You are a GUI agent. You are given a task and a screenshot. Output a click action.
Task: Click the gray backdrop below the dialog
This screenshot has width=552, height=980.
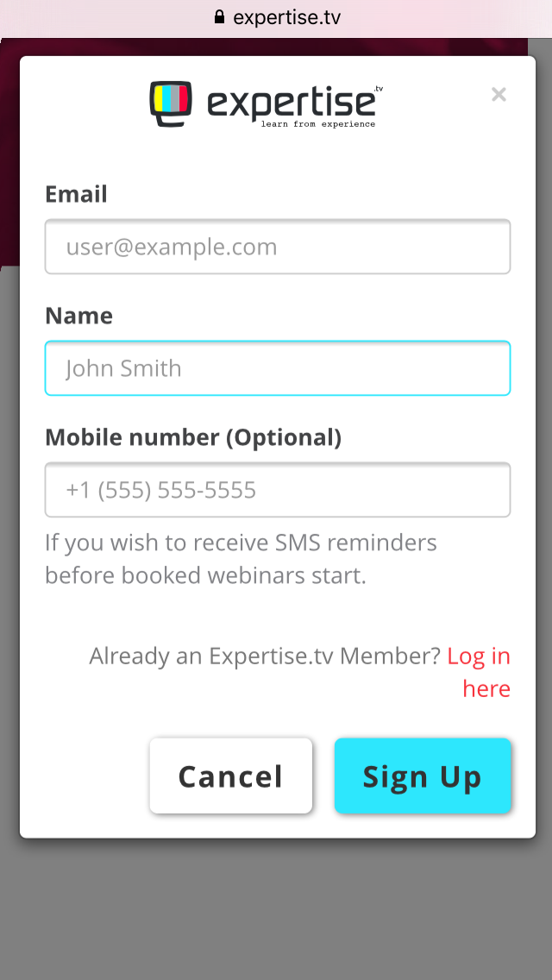coord(276,906)
